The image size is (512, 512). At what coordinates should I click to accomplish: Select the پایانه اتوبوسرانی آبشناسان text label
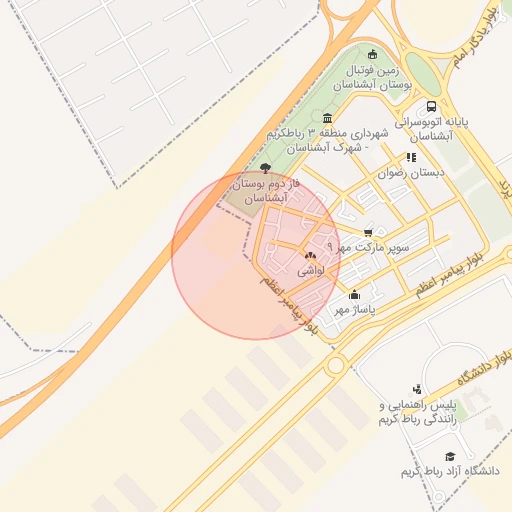tap(431, 129)
